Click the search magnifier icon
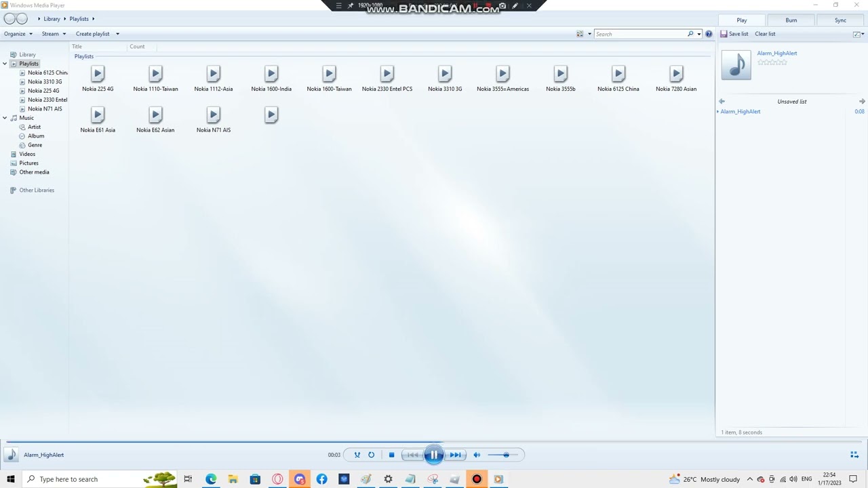 [690, 34]
